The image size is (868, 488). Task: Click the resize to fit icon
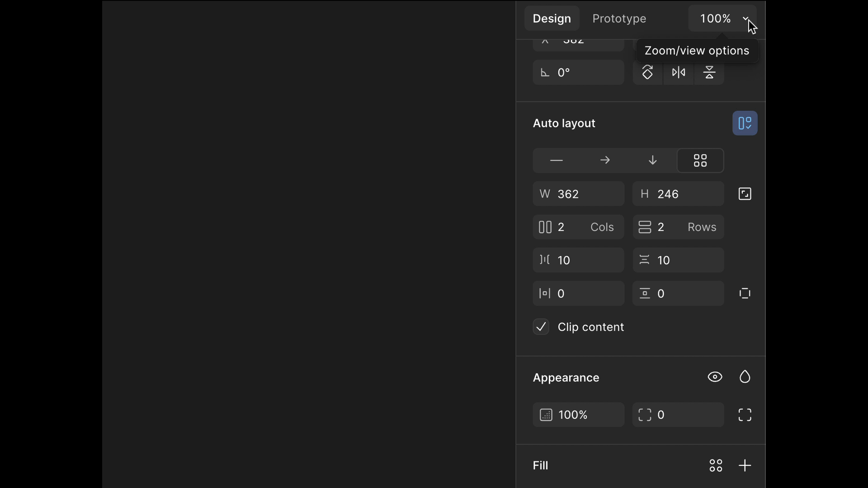pyautogui.click(x=745, y=194)
